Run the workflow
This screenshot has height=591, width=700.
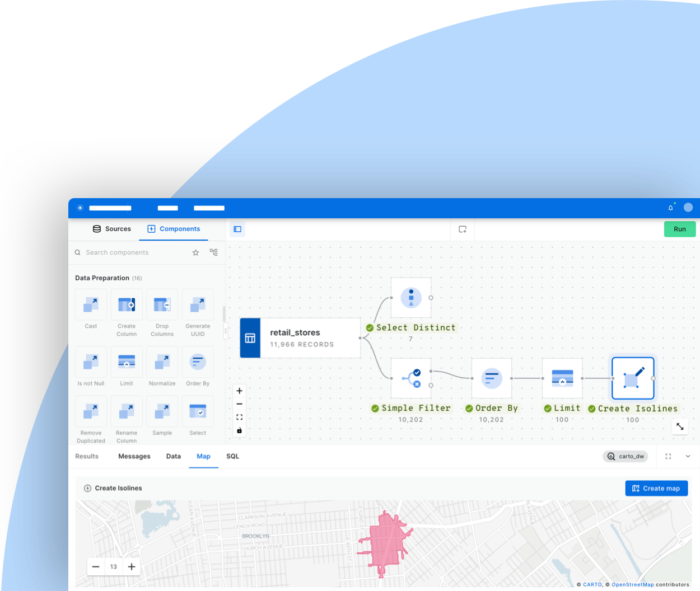(680, 229)
